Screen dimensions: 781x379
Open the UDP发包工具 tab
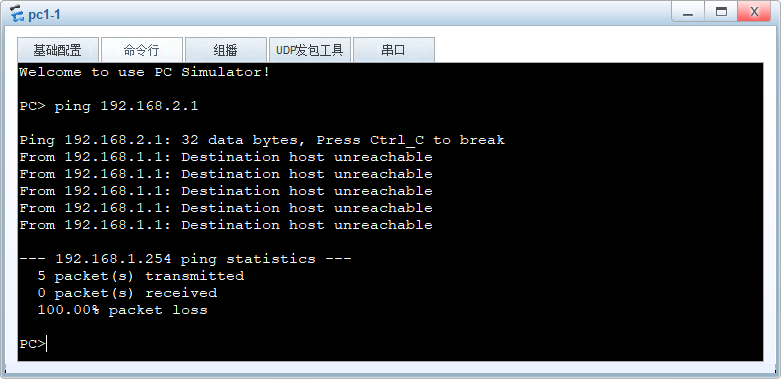pyautogui.click(x=310, y=50)
